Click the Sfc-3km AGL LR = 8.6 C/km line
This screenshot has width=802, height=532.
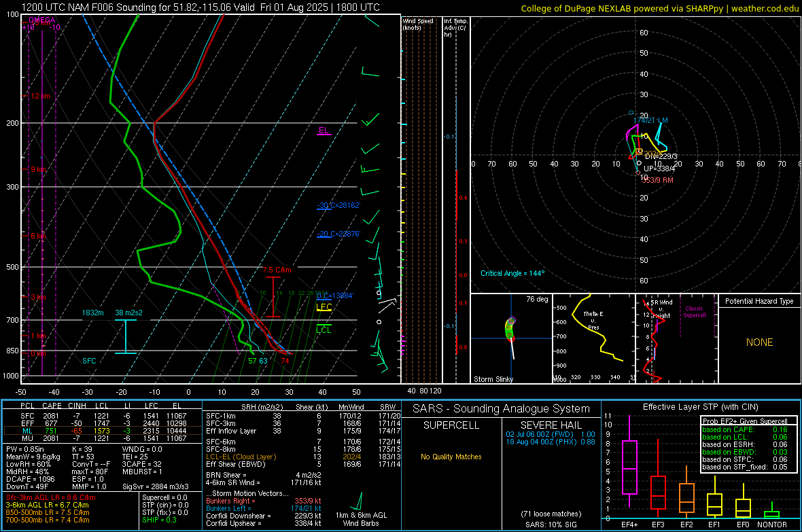51,497
